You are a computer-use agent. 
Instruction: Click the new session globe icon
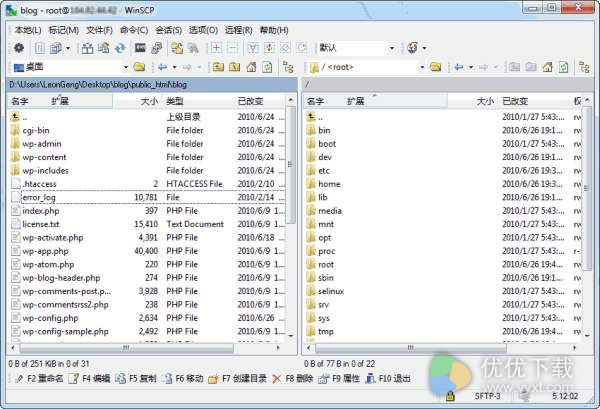[412, 48]
